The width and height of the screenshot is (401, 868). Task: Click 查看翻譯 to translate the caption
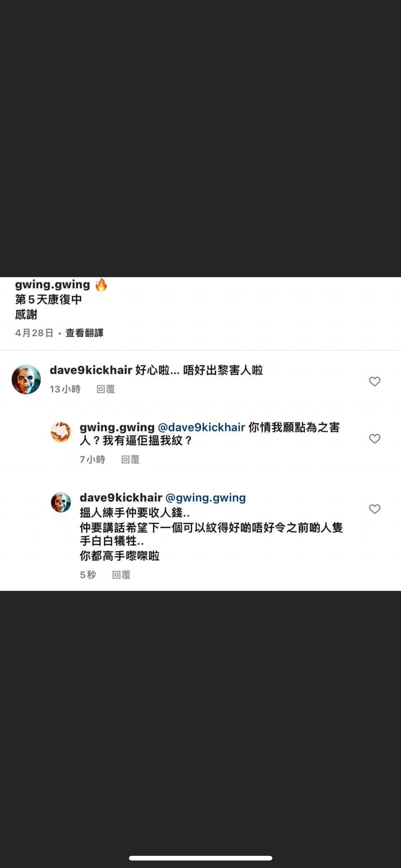(85, 333)
